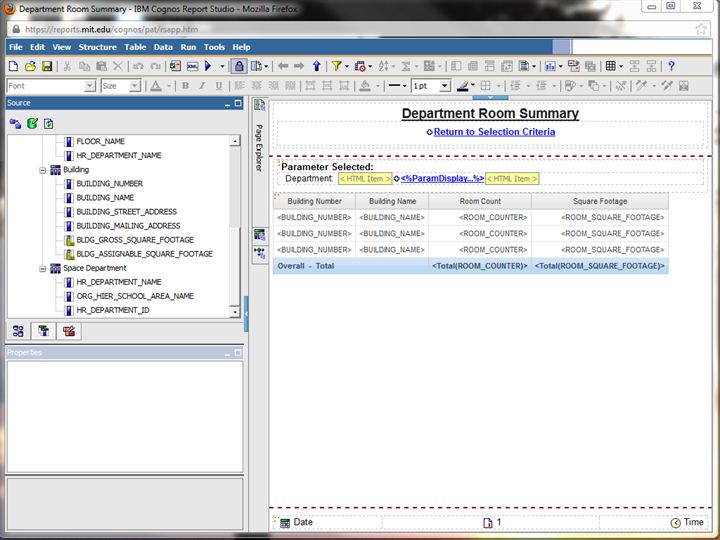Open the Structure menu
Image resolution: width=720 pixels, height=540 pixels.
[97, 47]
